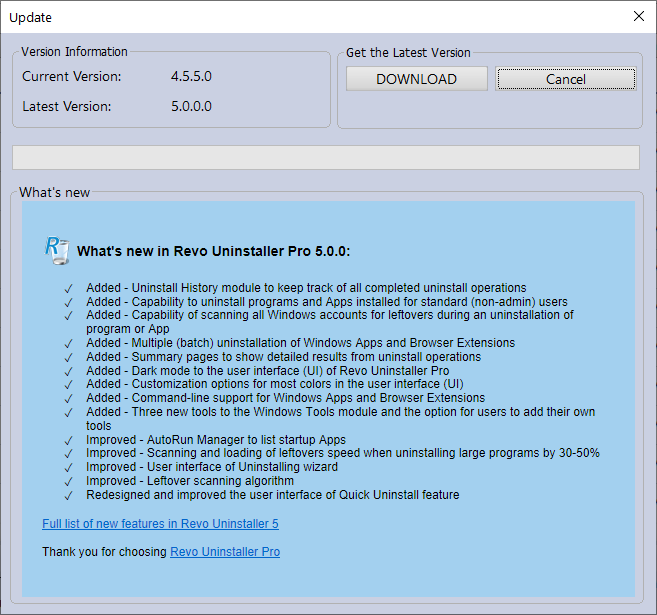Click line about standard (non-admin) users

click(327, 302)
